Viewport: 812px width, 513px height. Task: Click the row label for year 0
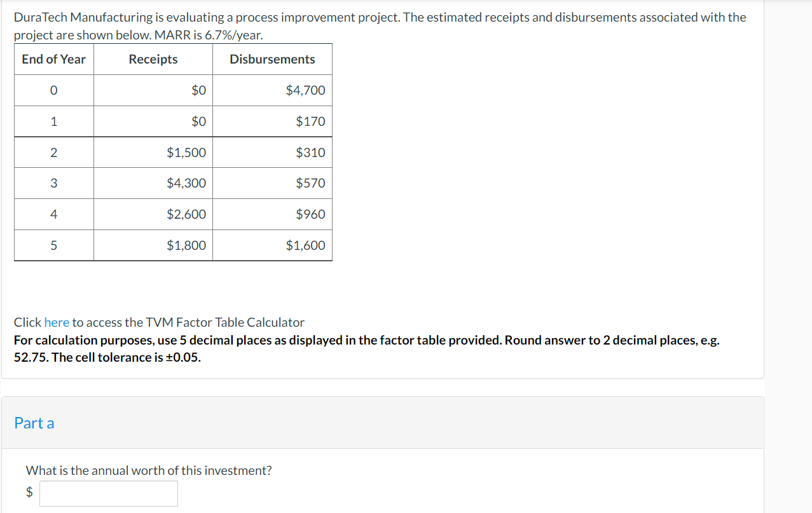click(x=53, y=90)
